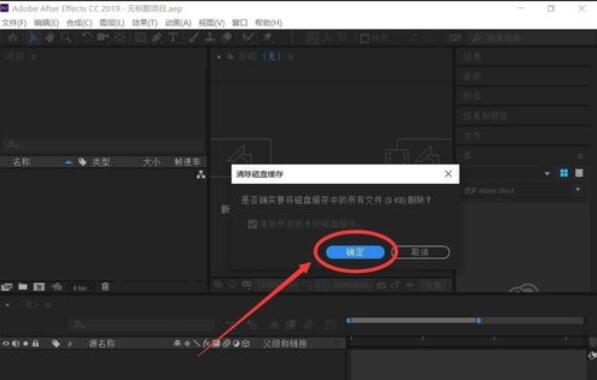Click the timeline time navigator bar
Screen dimensions: 597x380
414,321
